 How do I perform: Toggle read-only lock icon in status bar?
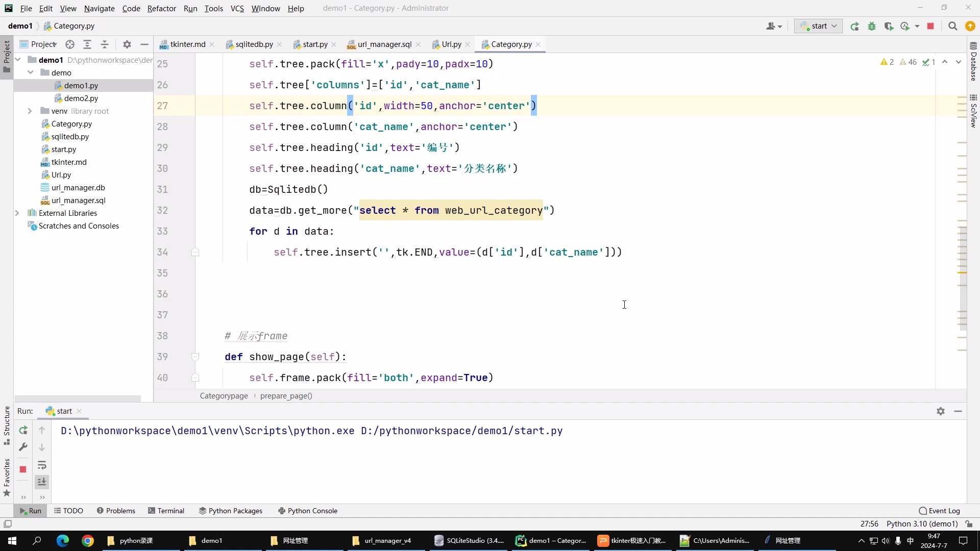click(x=969, y=524)
